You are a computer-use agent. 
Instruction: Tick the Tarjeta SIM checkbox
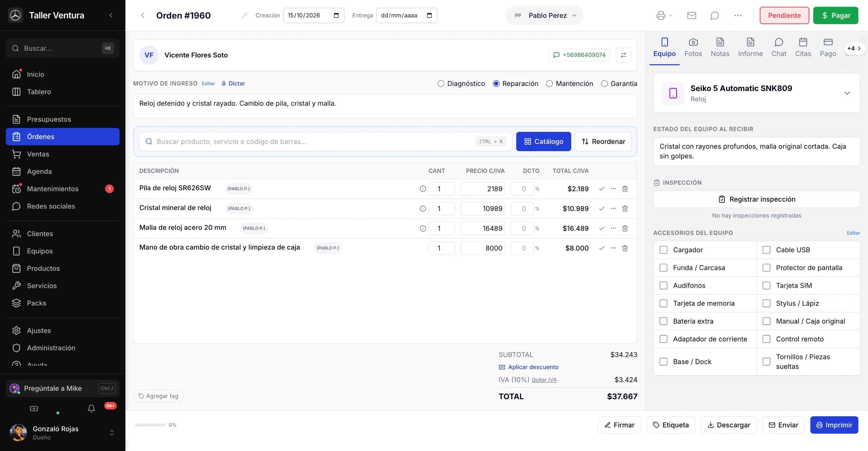[x=766, y=286]
